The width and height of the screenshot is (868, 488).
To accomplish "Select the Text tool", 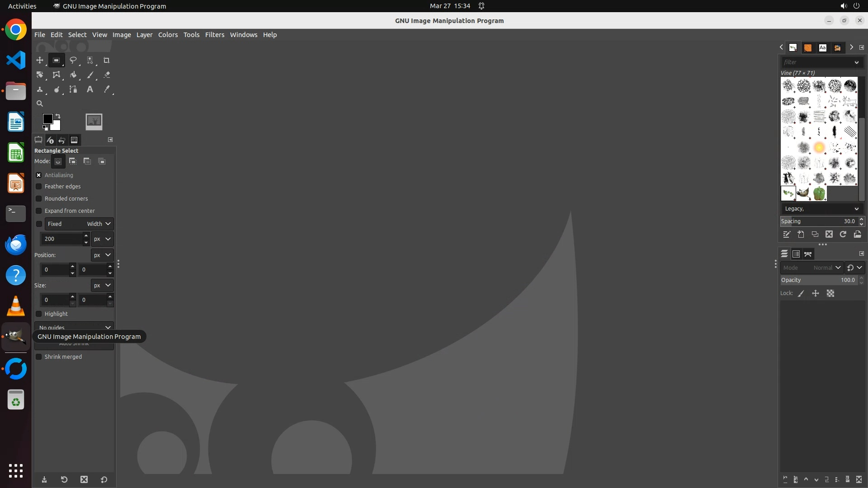I will (90, 89).
